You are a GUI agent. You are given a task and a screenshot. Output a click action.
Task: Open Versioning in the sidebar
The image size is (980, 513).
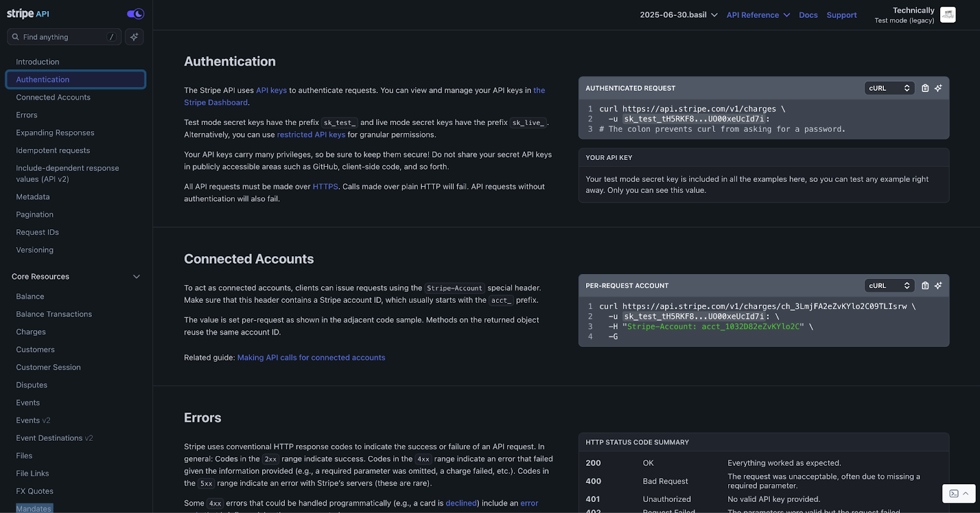tap(35, 250)
